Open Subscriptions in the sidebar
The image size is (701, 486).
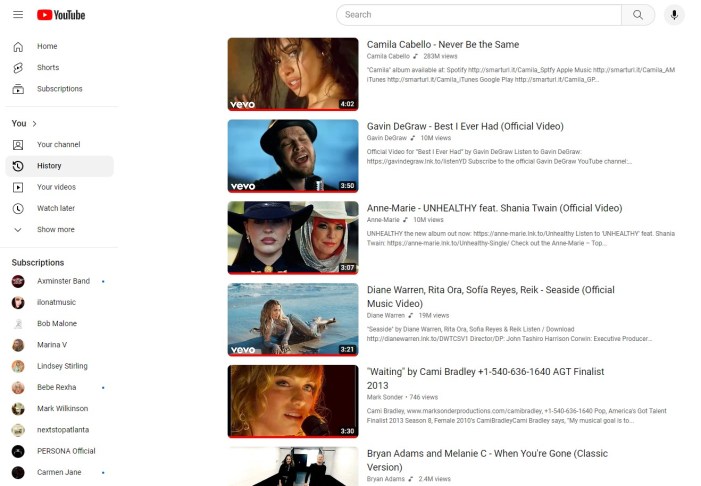point(59,89)
